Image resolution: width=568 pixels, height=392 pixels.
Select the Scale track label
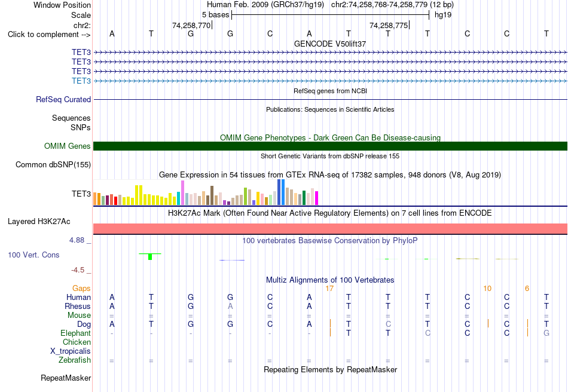point(81,15)
